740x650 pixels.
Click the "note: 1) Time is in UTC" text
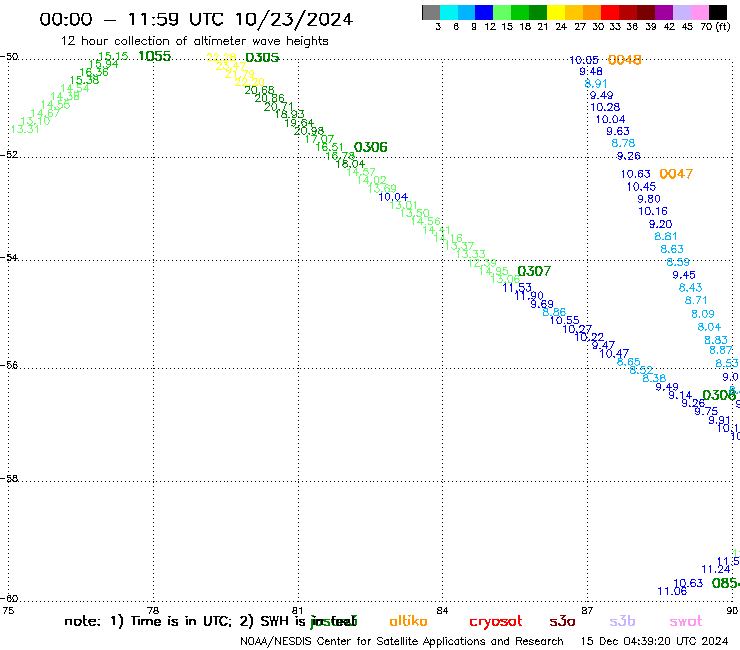(148, 621)
